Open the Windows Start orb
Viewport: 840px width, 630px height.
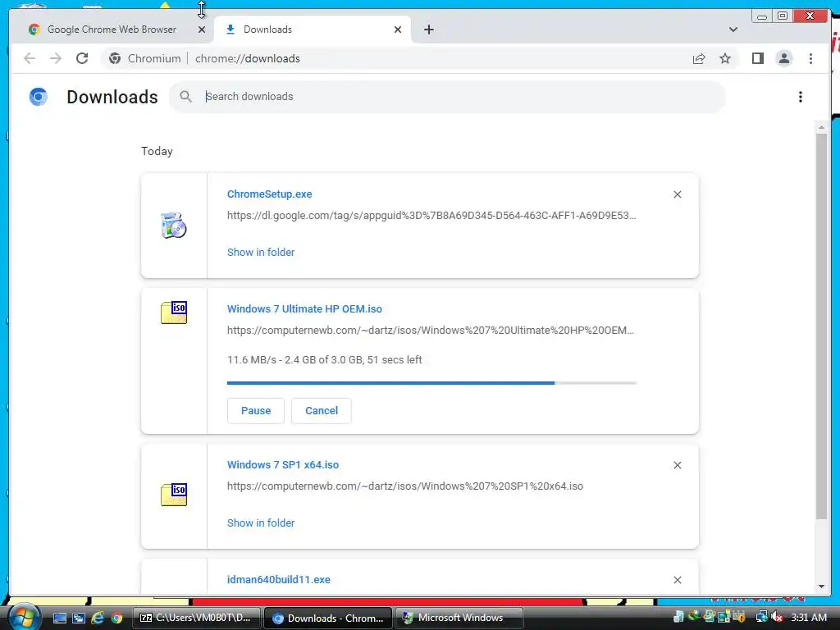pyautogui.click(x=24, y=617)
